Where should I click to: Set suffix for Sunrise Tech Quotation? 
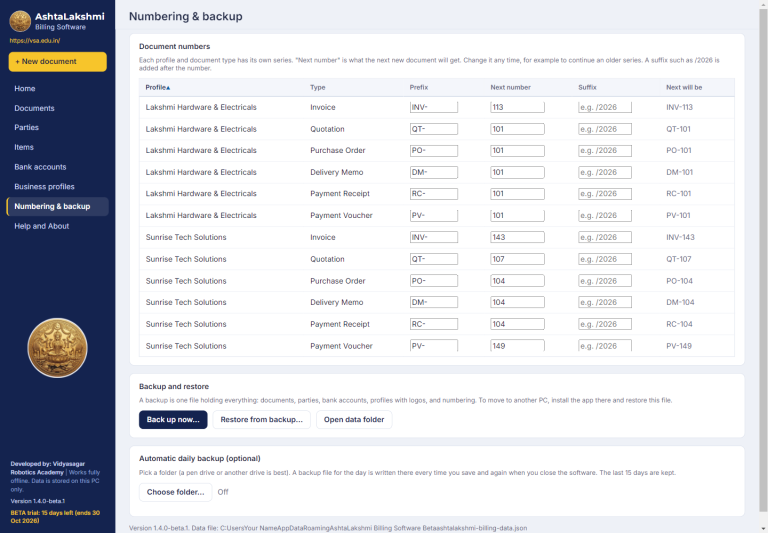pos(605,259)
